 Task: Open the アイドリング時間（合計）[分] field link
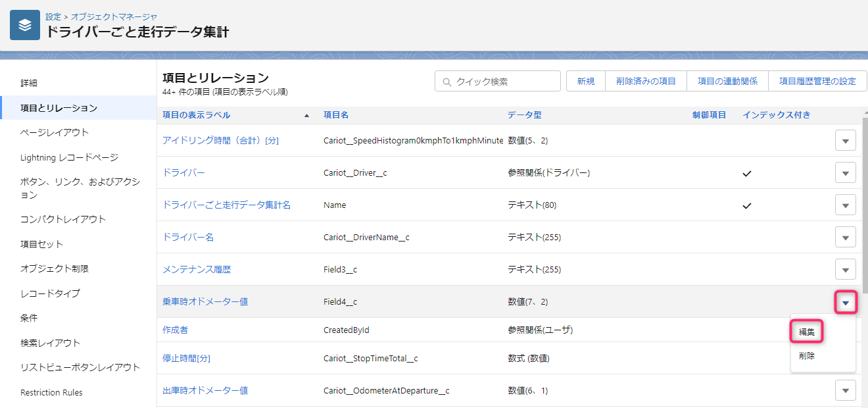coord(221,141)
